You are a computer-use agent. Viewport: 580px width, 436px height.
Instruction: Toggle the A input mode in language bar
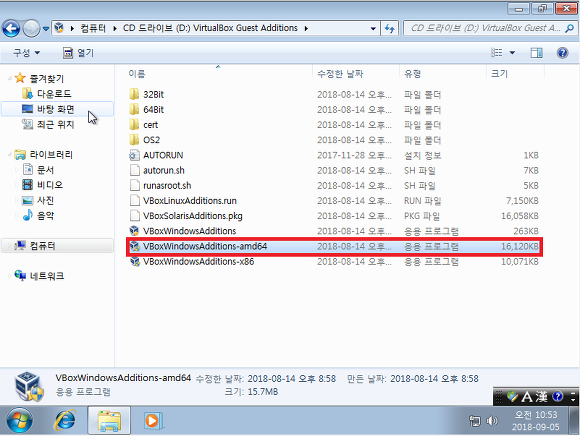point(527,396)
